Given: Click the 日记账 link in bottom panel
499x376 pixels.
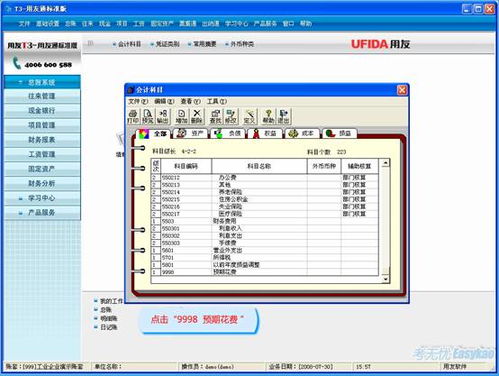Looking at the screenshot, I should [x=109, y=327].
